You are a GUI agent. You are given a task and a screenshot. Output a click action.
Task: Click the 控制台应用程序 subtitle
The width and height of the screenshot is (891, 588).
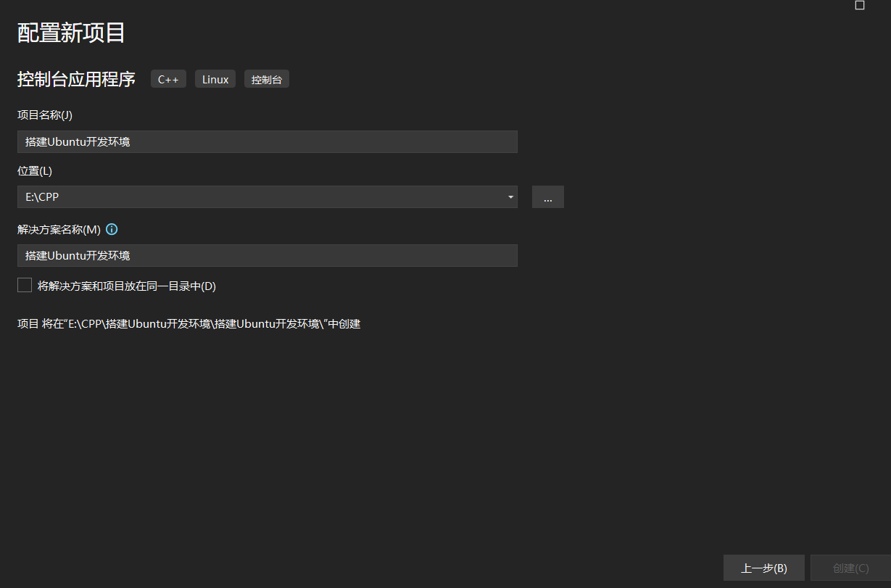(x=76, y=79)
